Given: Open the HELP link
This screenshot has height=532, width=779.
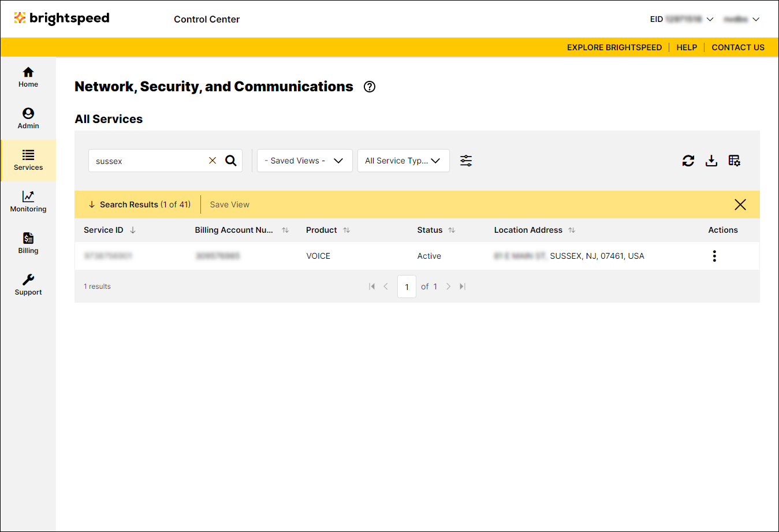Looking at the screenshot, I should 687,47.
